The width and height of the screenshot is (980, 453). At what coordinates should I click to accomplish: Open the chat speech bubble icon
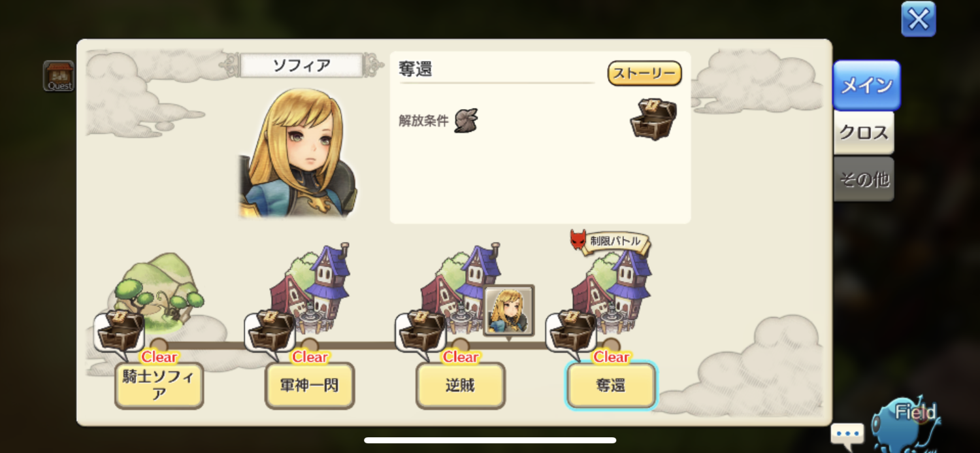(x=847, y=434)
